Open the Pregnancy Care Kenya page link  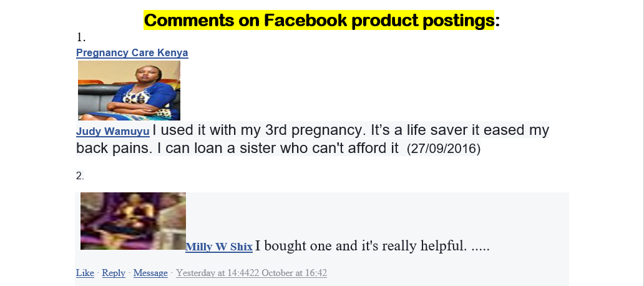coord(132,53)
